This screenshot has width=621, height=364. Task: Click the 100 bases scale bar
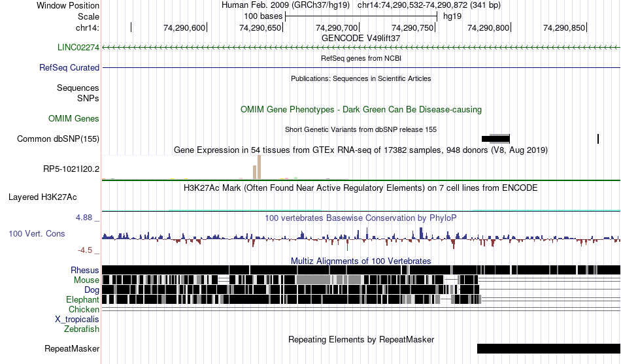coord(361,16)
